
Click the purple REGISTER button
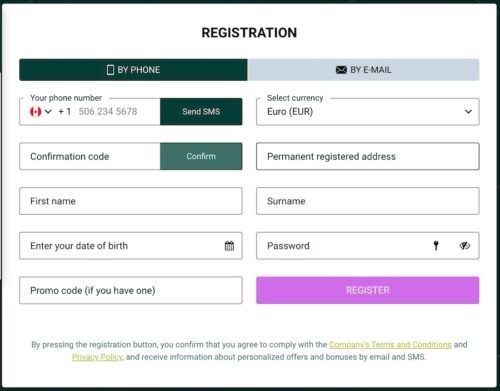[368, 290]
